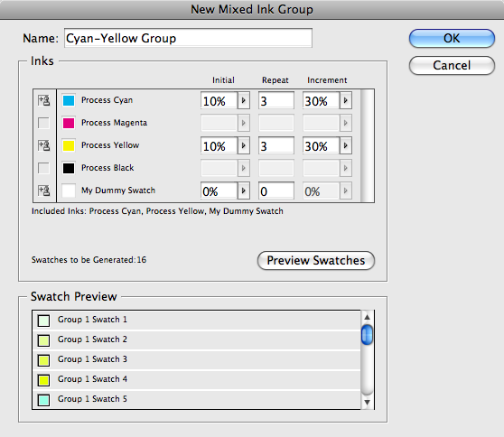Click the Process Magenta color swatch icon
504x437 pixels.
click(69, 123)
